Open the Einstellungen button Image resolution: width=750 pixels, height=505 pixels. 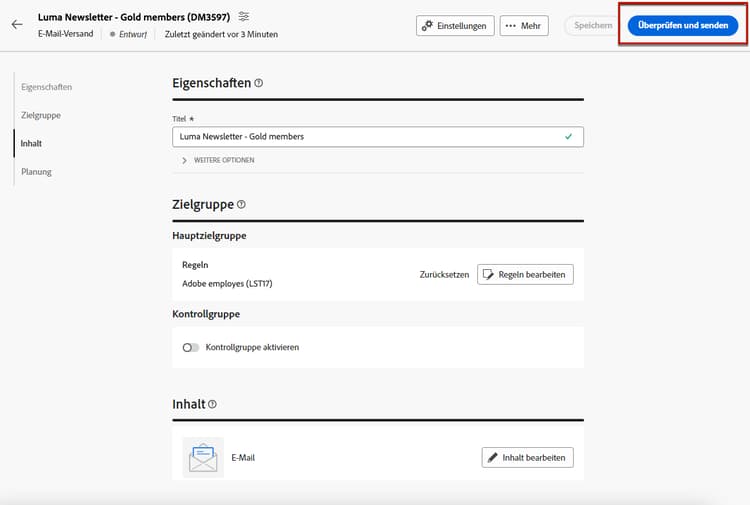(x=455, y=26)
